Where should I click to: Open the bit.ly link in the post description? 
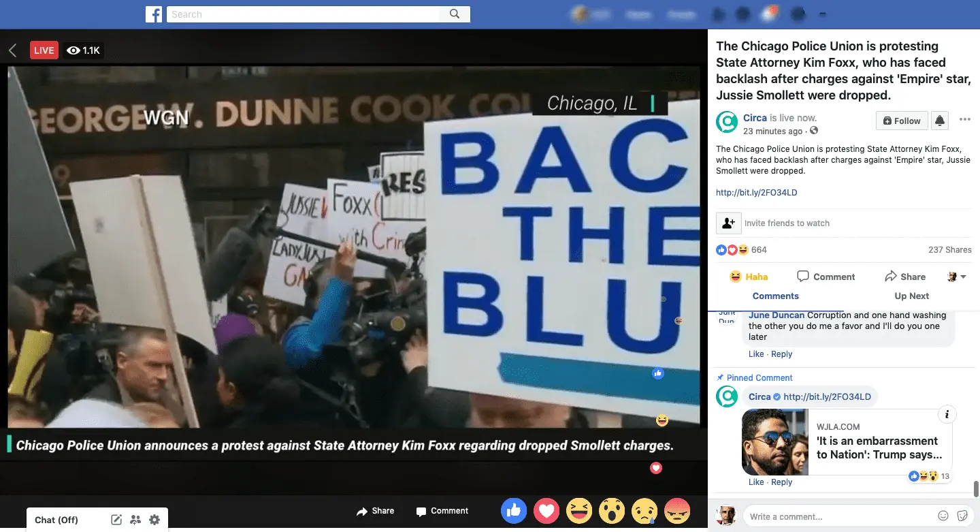point(756,193)
